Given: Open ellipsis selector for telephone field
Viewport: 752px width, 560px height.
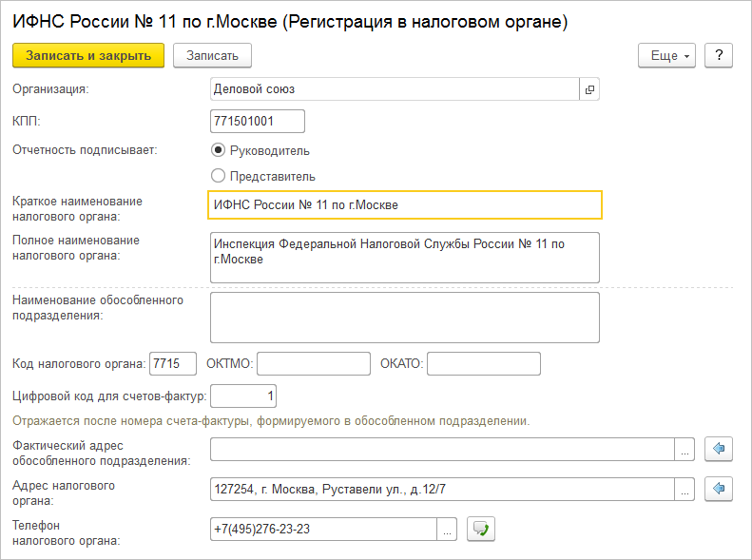Looking at the screenshot, I should pyautogui.click(x=448, y=530).
